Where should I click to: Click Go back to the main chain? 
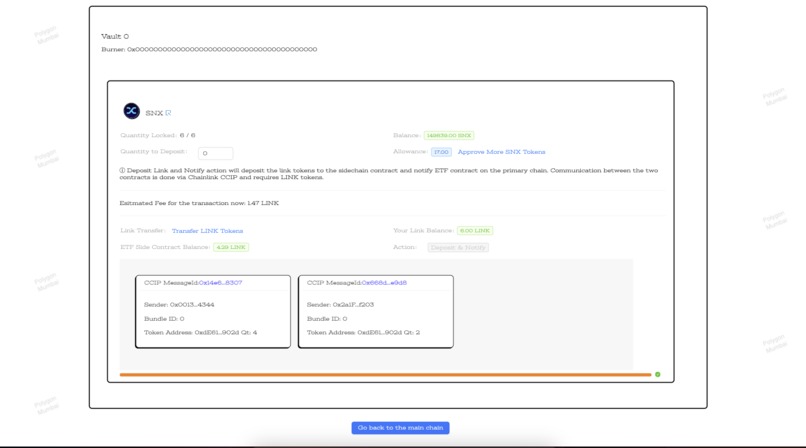pos(400,427)
